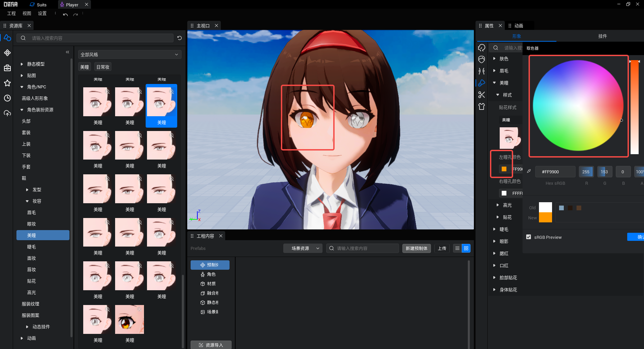Click the right pupil white color swatch
644x349 pixels.
(x=504, y=193)
